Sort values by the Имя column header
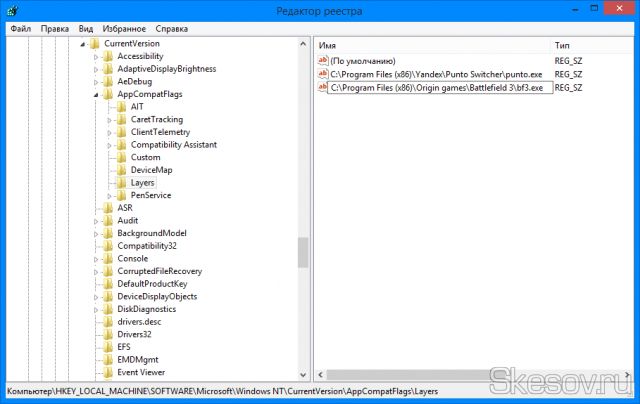This screenshot has height=404, width=640. pos(430,46)
